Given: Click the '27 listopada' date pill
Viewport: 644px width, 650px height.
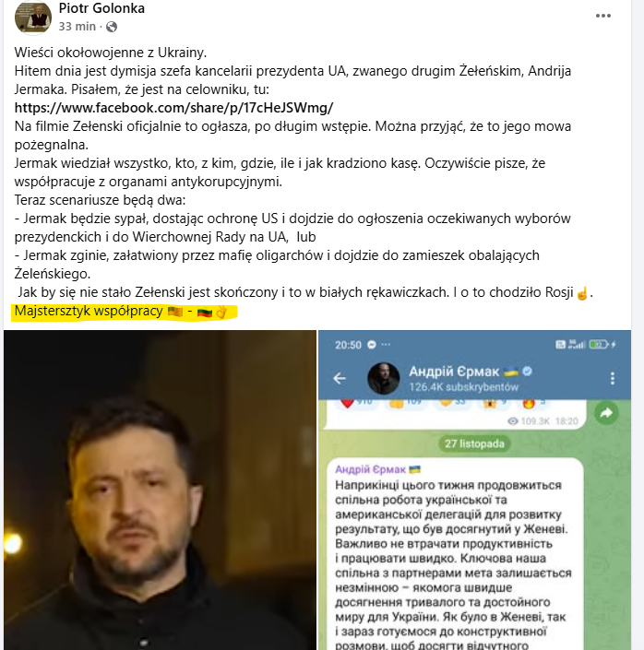Looking at the screenshot, I should tap(474, 443).
